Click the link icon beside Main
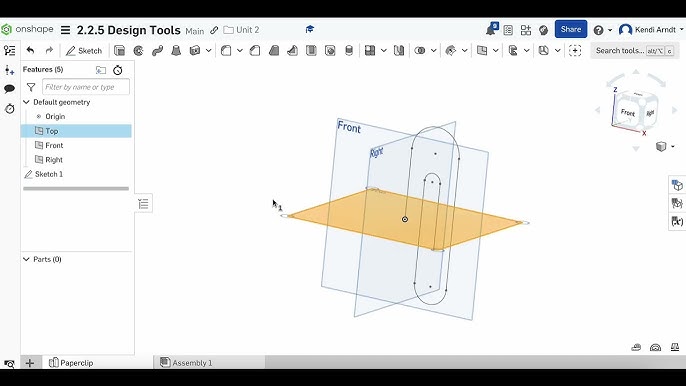 pos(214,30)
